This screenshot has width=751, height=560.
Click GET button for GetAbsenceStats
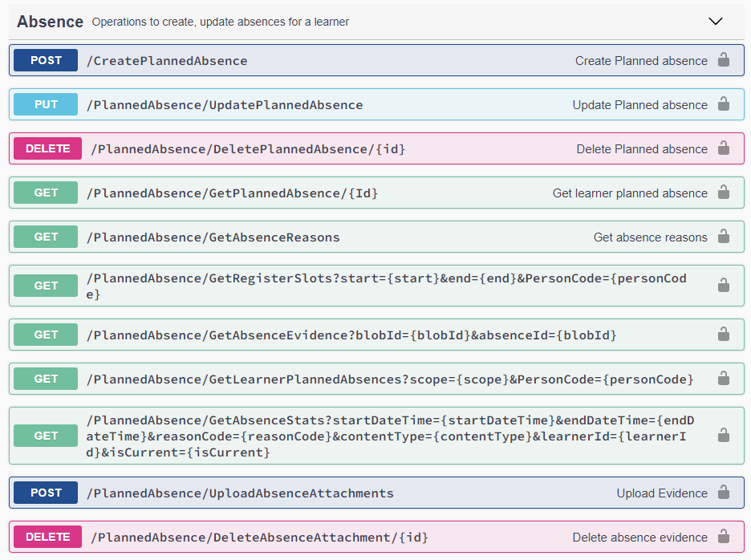pyautogui.click(x=46, y=436)
